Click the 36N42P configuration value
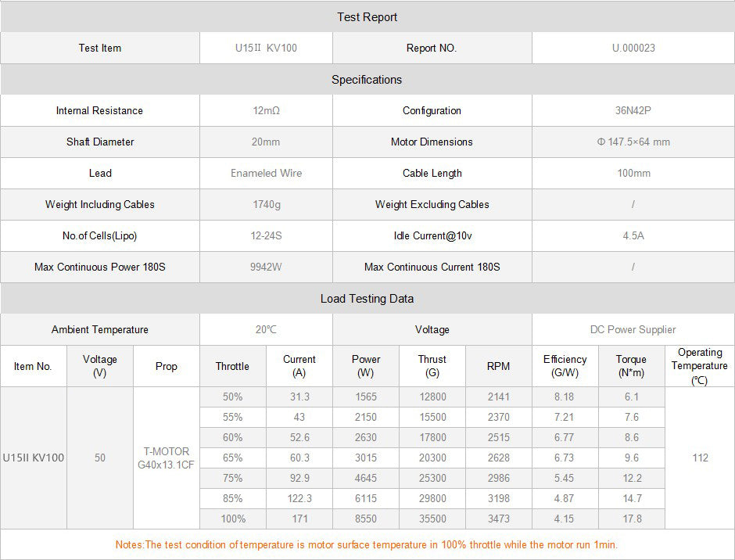This screenshot has width=735, height=560. [x=633, y=111]
